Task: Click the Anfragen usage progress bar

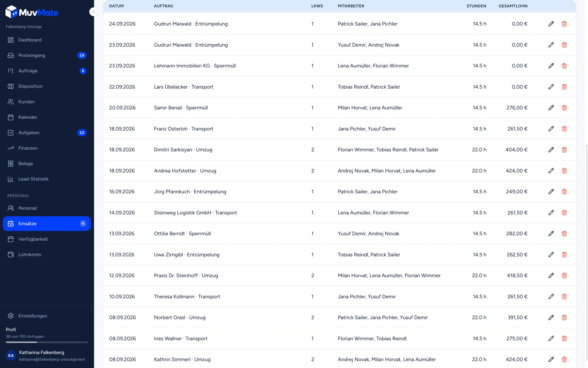Action: 47,342
